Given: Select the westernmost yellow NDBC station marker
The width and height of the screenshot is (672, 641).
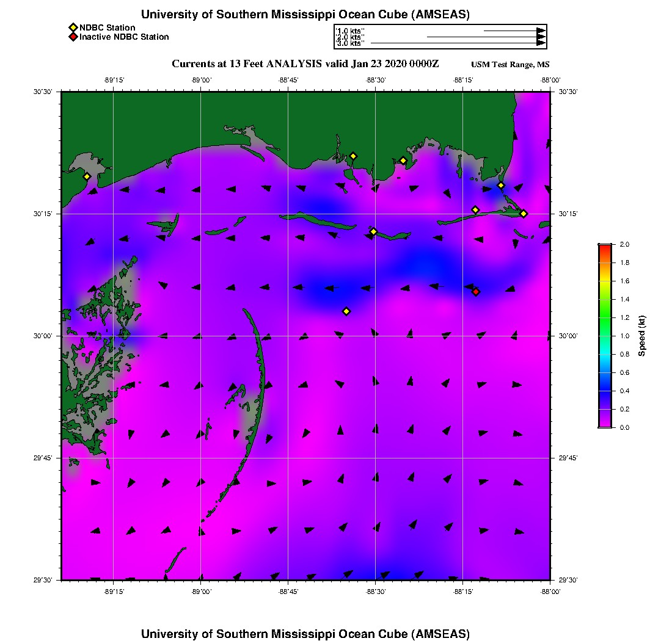Looking at the screenshot, I should [x=87, y=176].
